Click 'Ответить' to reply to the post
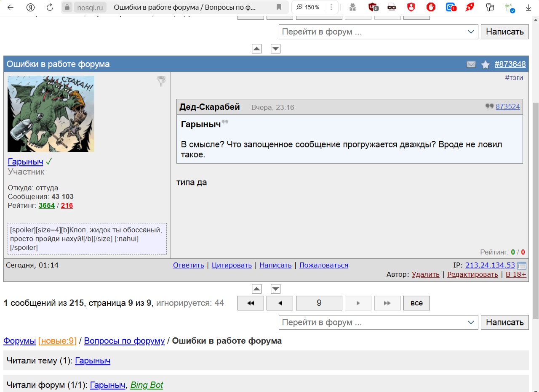 tap(188, 265)
